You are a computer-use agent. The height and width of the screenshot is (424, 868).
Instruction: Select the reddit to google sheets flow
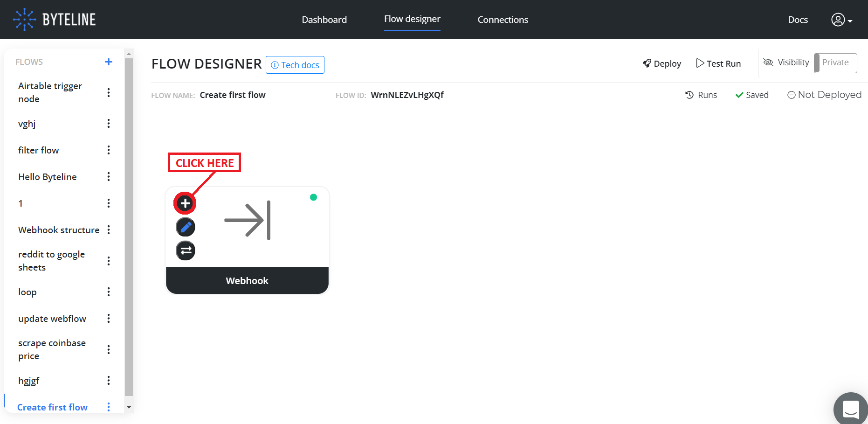51,261
